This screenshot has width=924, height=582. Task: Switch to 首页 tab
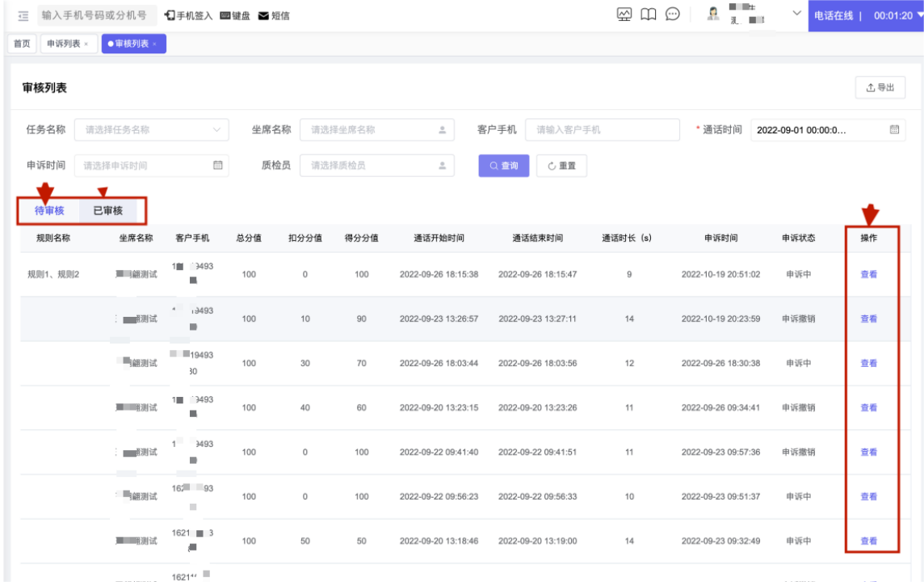(x=22, y=44)
